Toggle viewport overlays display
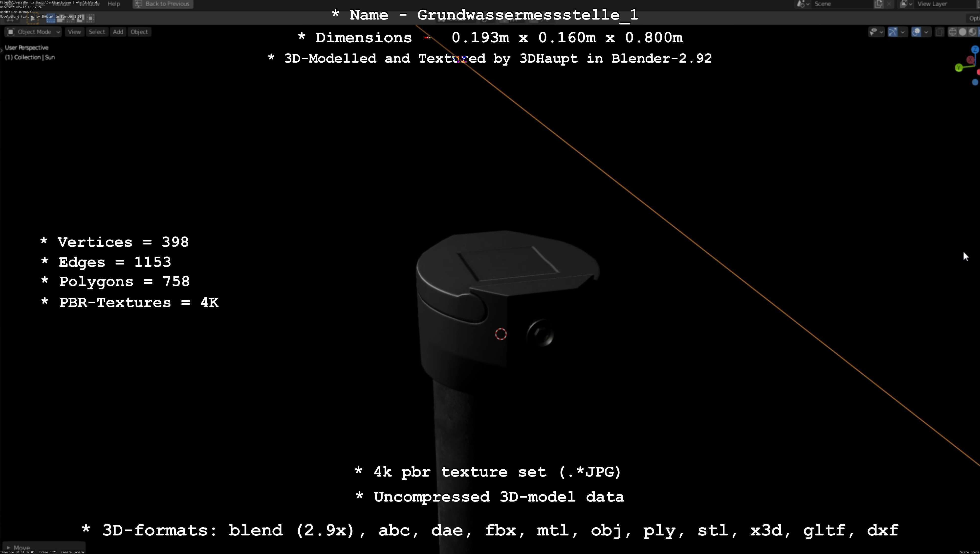Image resolution: width=980 pixels, height=554 pixels. (x=916, y=32)
